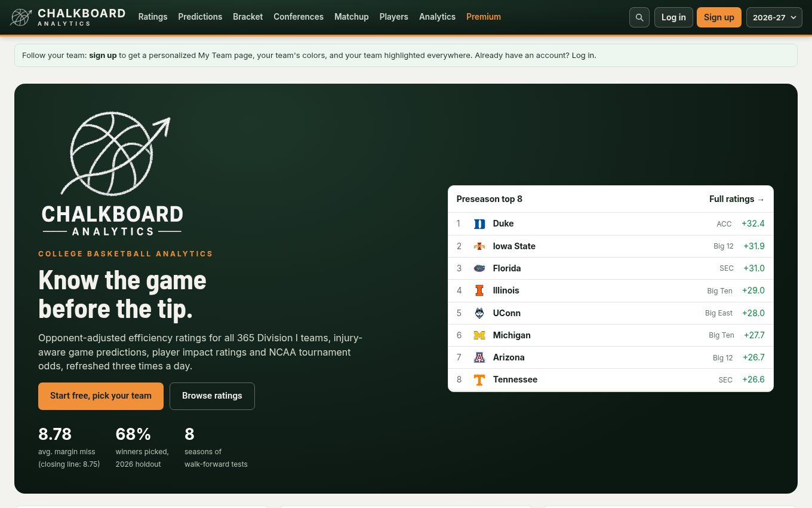Navigate to Players
The height and width of the screenshot is (508, 812).
pyautogui.click(x=394, y=17)
